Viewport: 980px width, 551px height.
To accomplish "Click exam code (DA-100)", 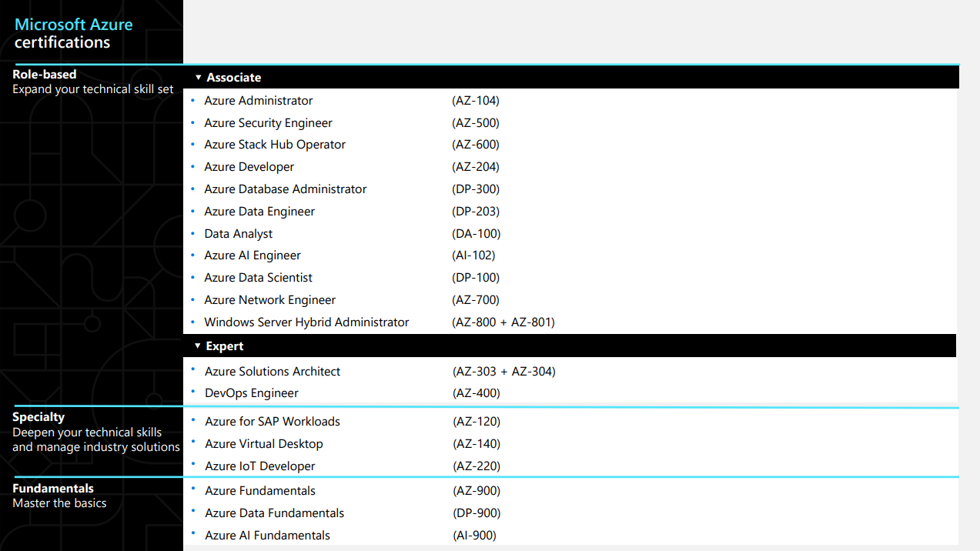I will (476, 234).
